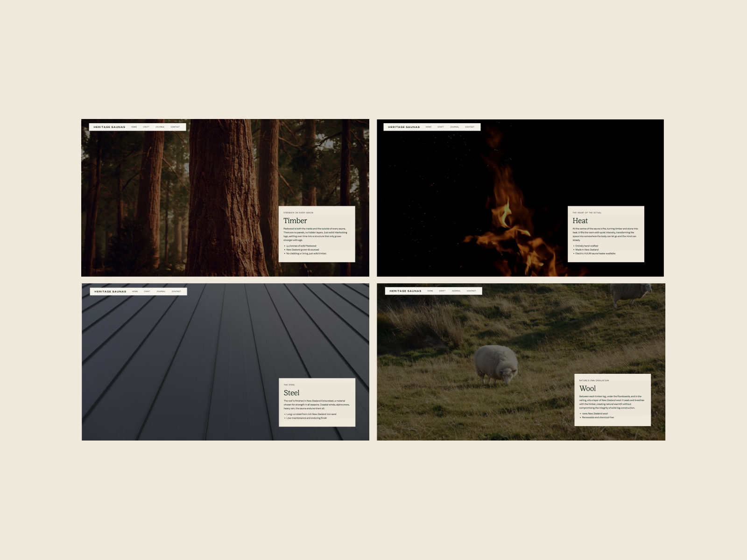This screenshot has height=560, width=747.
Task: Click bullet 'New Zealand grown & sourced'
Action: (x=303, y=250)
